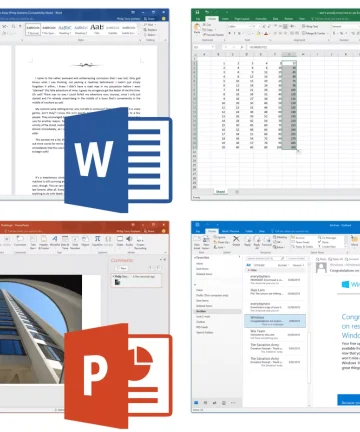Switch to the Page Layout tab in Excel
The width and height of the screenshot is (360, 432).
pos(242,19)
